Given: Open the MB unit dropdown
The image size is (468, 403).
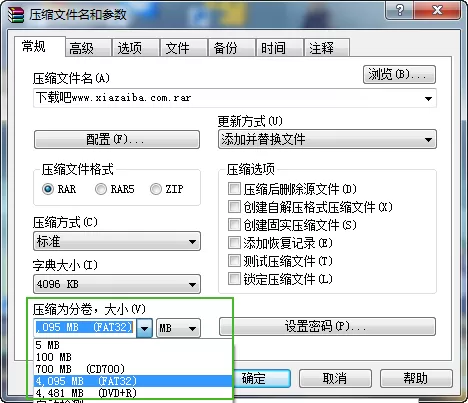Looking at the screenshot, I should (x=178, y=328).
